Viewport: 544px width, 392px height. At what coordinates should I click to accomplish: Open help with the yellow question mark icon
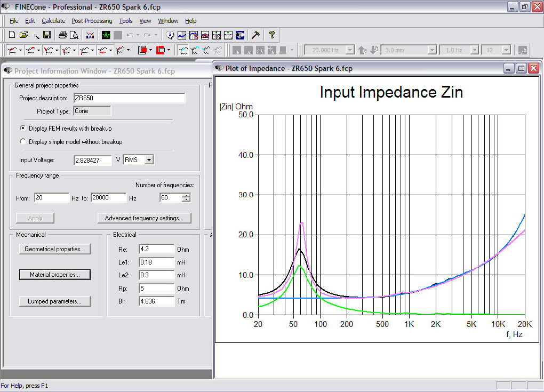(x=271, y=35)
